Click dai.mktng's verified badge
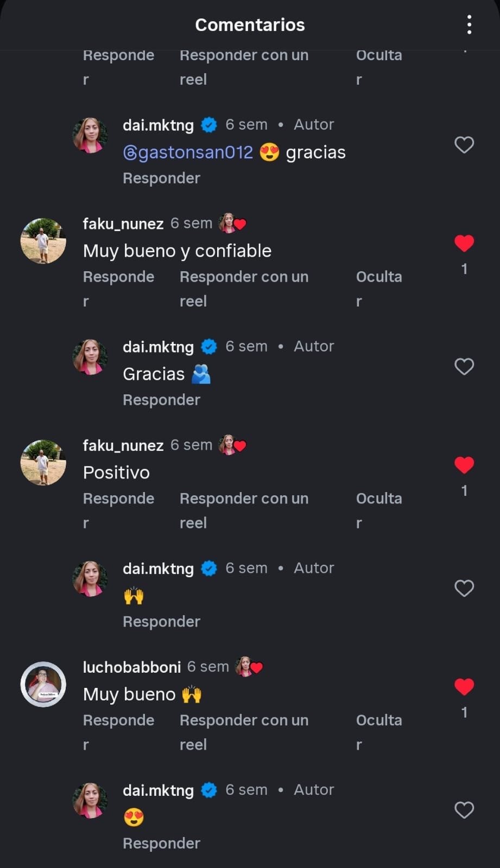Screen dimensions: 500x868 pyautogui.click(x=209, y=124)
